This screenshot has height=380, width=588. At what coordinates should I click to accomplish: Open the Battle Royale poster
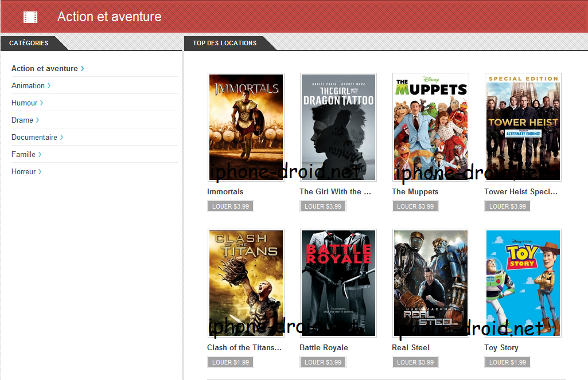click(x=338, y=283)
